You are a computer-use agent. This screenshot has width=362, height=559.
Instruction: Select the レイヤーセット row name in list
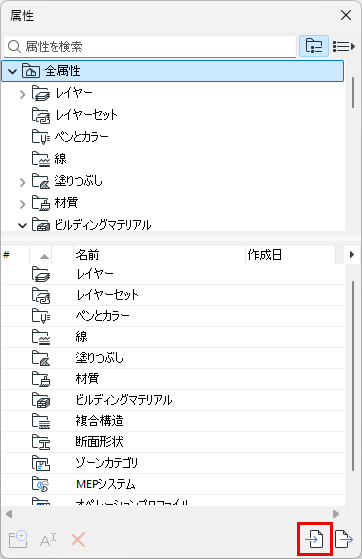coord(107,295)
